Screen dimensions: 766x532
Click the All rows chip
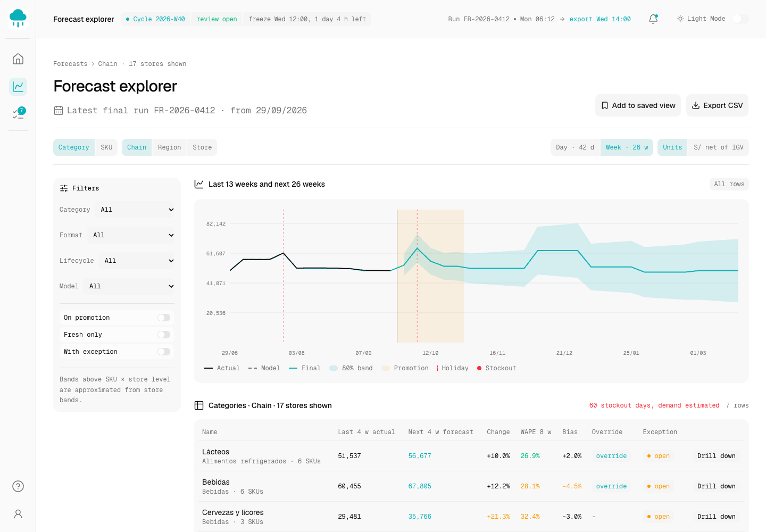(729, 184)
